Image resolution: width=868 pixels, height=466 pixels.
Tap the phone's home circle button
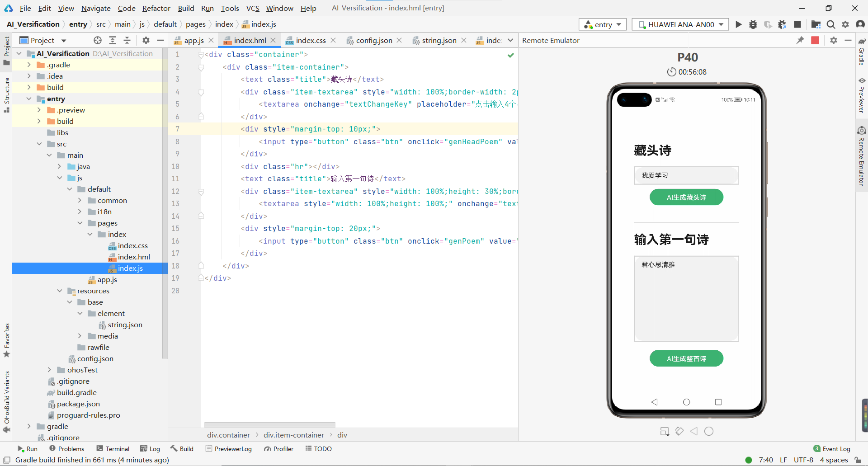coord(686,402)
